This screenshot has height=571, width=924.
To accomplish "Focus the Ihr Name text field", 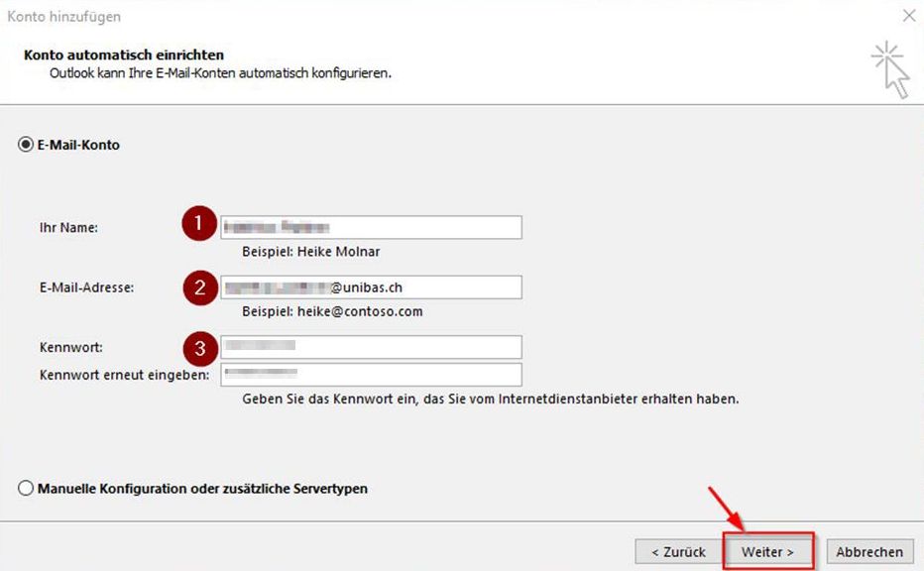I will pyautogui.click(x=371, y=227).
